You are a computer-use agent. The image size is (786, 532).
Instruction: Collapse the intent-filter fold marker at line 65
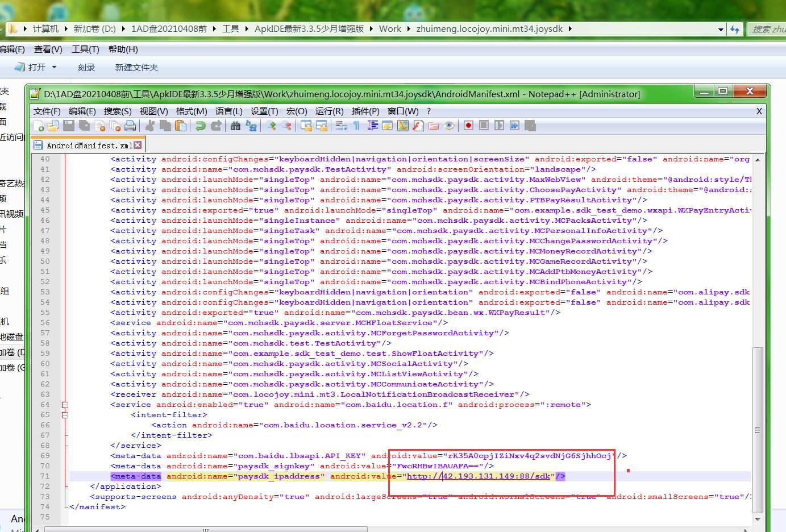click(x=65, y=415)
